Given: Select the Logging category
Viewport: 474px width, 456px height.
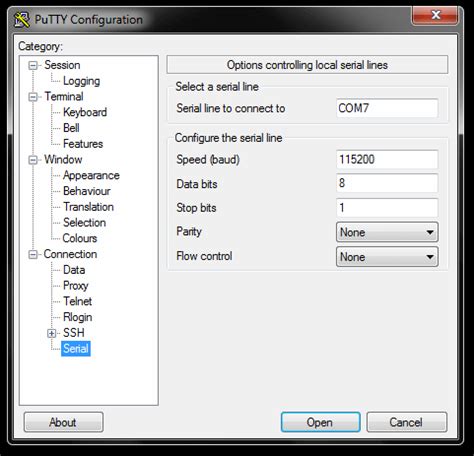Looking at the screenshot, I should tap(82, 81).
